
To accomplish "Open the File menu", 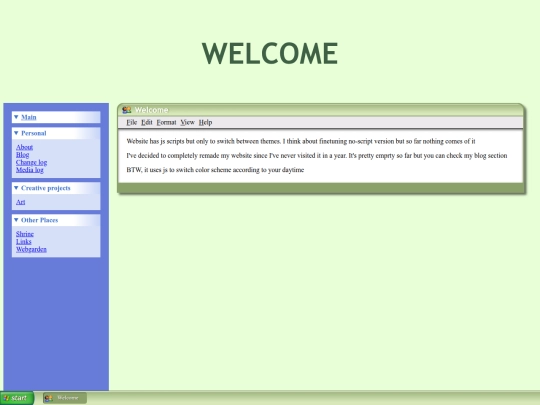I will (132, 122).
